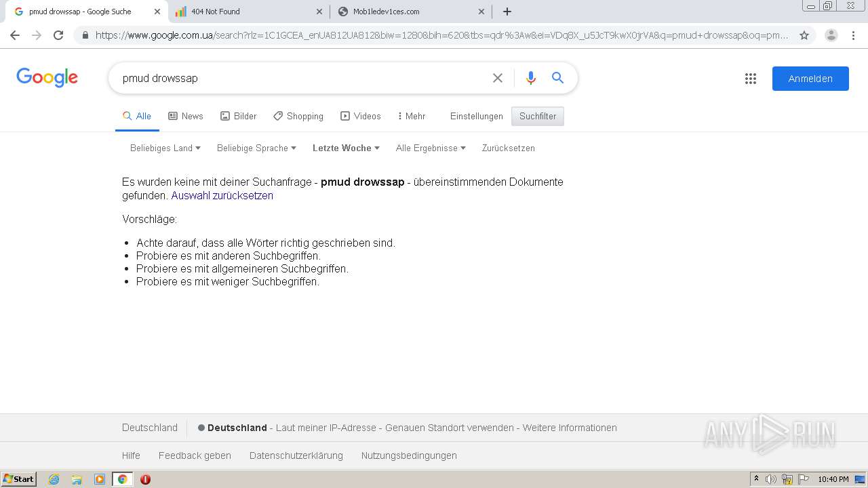Switch to the Bilder results tab
868x488 pixels.
click(239, 116)
